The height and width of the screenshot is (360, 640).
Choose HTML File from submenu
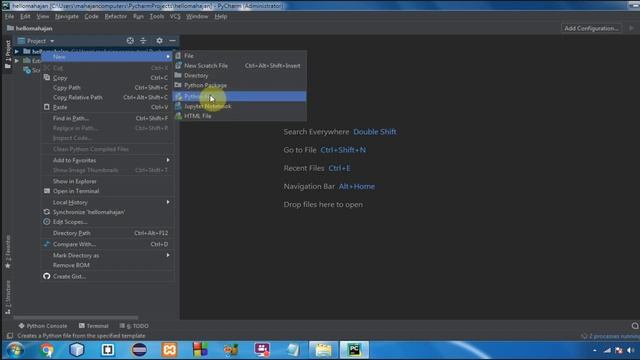(x=240, y=116)
